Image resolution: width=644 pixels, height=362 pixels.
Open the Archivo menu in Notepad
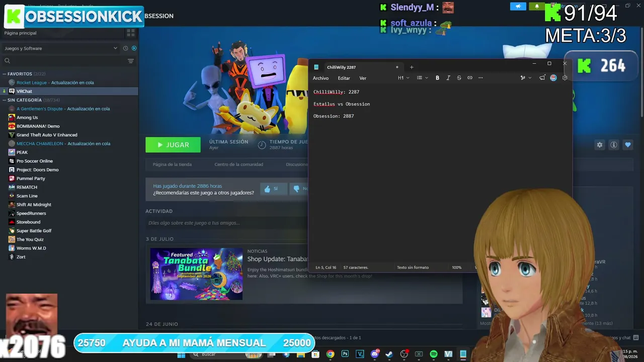pos(320,78)
